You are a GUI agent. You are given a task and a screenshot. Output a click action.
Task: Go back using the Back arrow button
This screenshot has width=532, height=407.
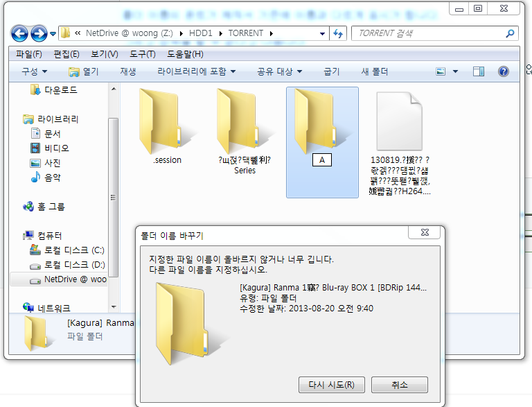[19, 33]
